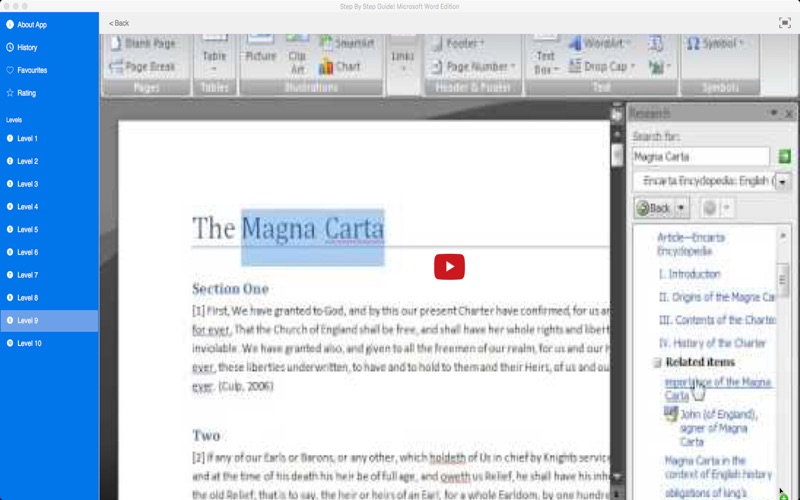The width and height of the screenshot is (800, 500).
Task: Open the Page Number dropdown
Action: pyautogui.click(x=473, y=67)
